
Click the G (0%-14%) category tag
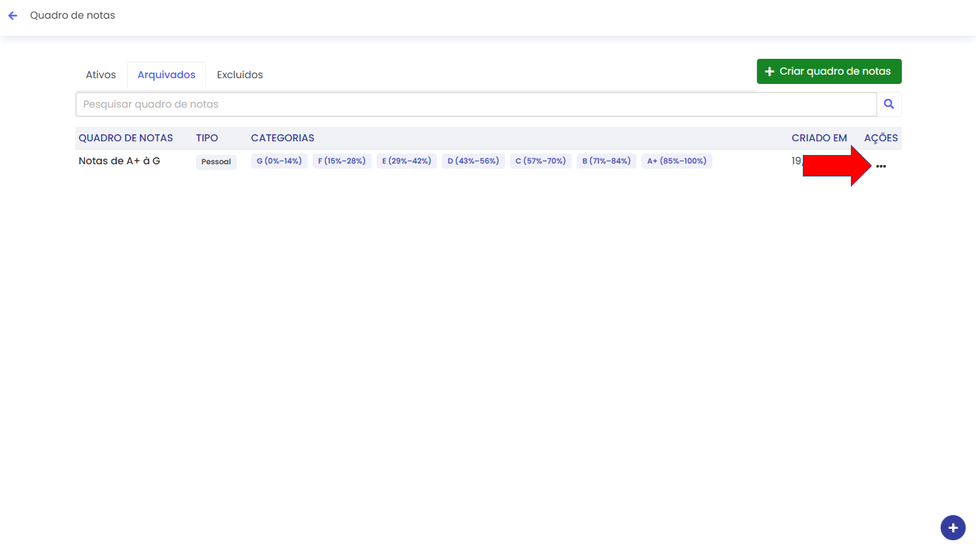point(279,161)
